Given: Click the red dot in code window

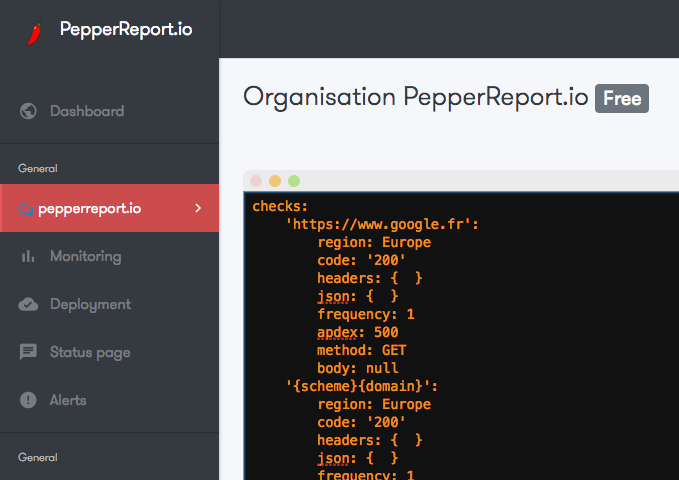Looking at the screenshot, I should [256, 181].
